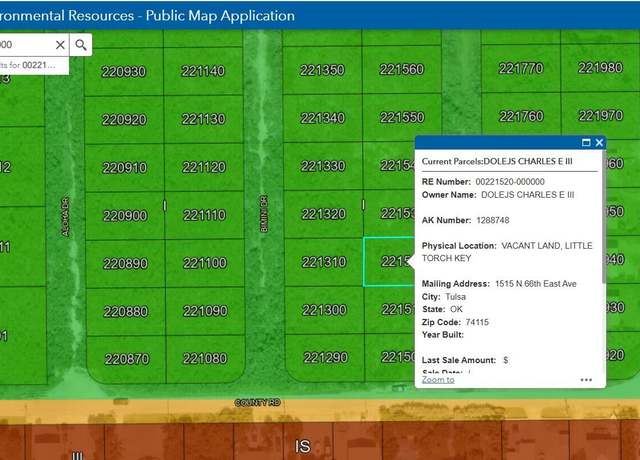Select parcel 220890 on the map
The image size is (640, 460).
[125, 264]
